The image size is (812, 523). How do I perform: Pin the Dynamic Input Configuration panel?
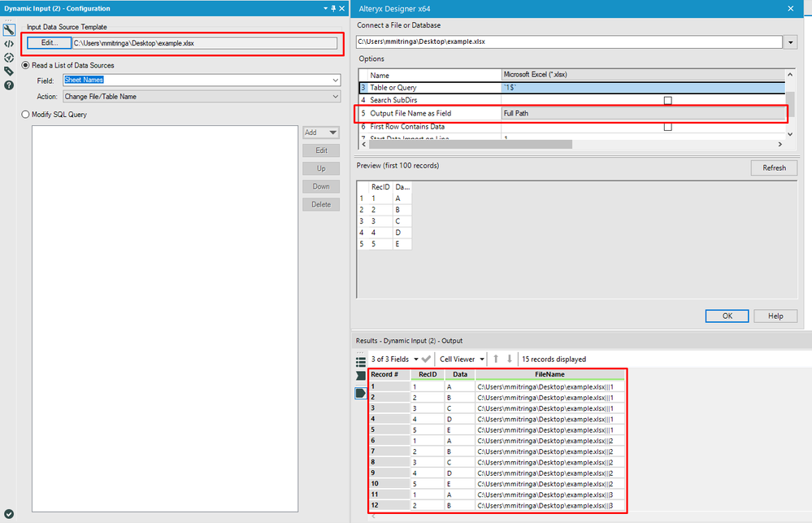(333, 8)
